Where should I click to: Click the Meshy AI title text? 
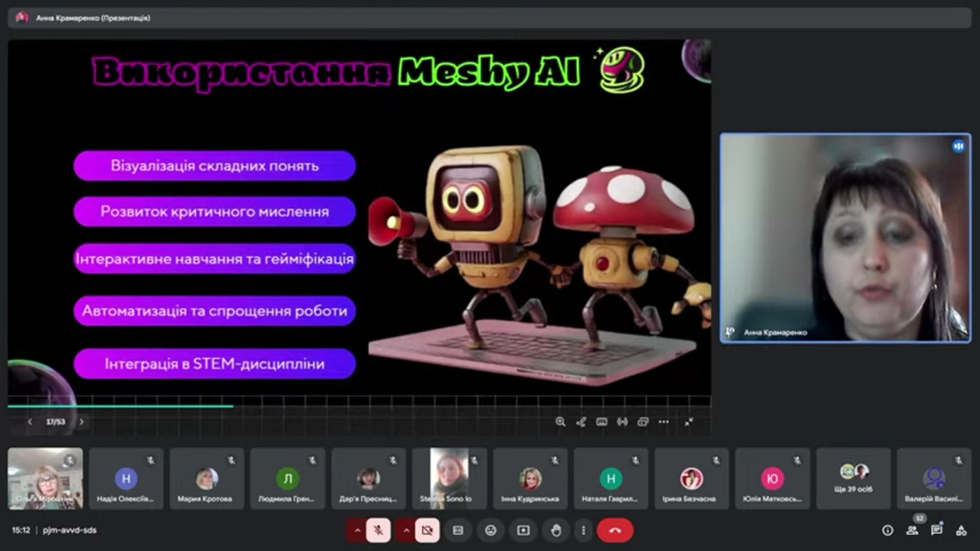[489, 71]
